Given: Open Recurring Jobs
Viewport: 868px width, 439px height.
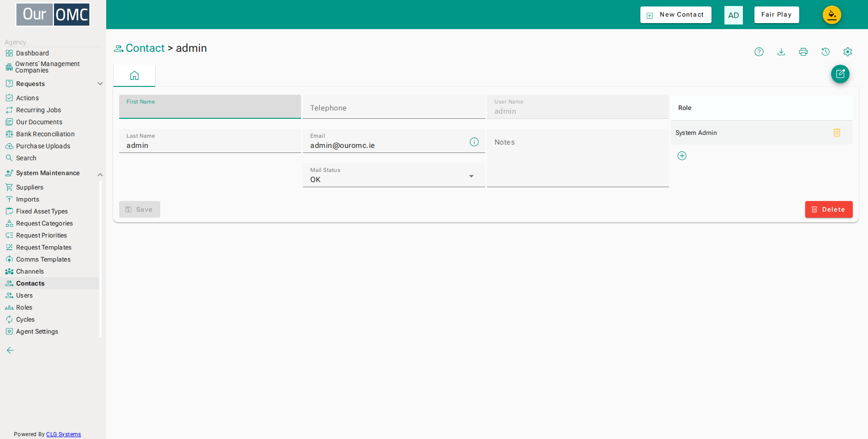Looking at the screenshot, I should pyautogui.click(x=38, y=110).
